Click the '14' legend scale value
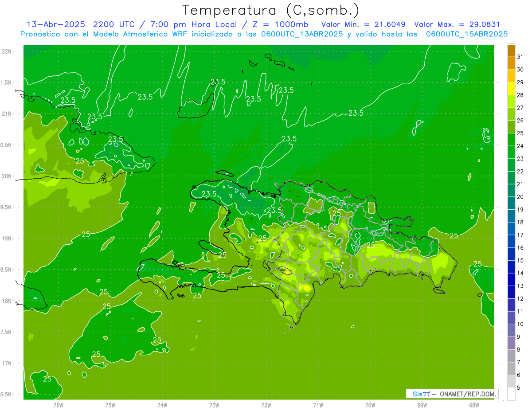The image size is (532, 411). (520, 273)
